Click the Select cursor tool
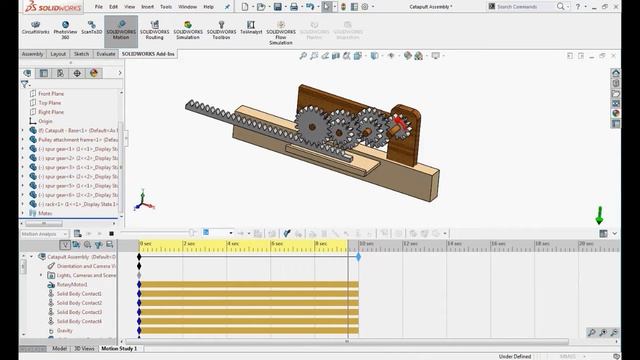The width and height of the screenshot is (640, 360). [327, 7]
